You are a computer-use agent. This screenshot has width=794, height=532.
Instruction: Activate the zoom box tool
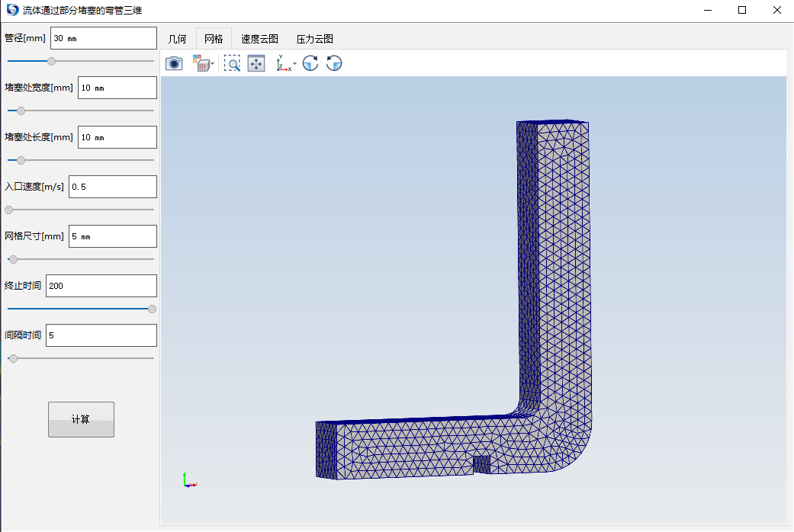tap(232, 64)
